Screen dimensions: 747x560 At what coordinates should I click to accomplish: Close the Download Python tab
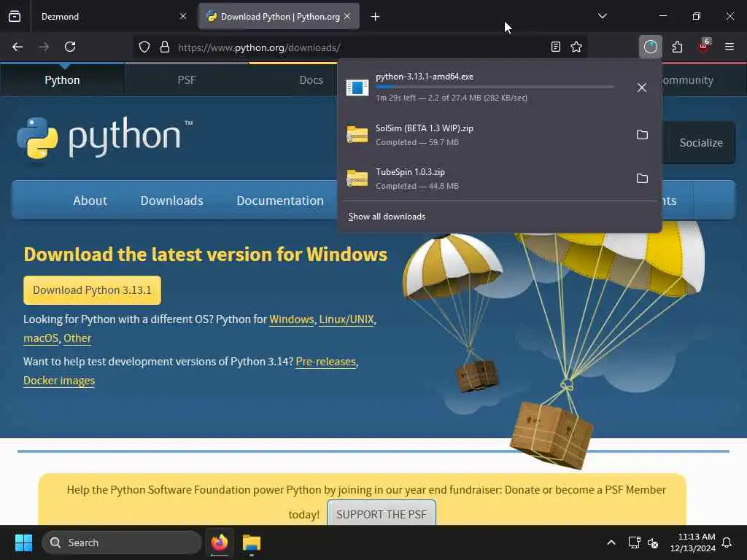pyautogui.click(x=347, y=16)
